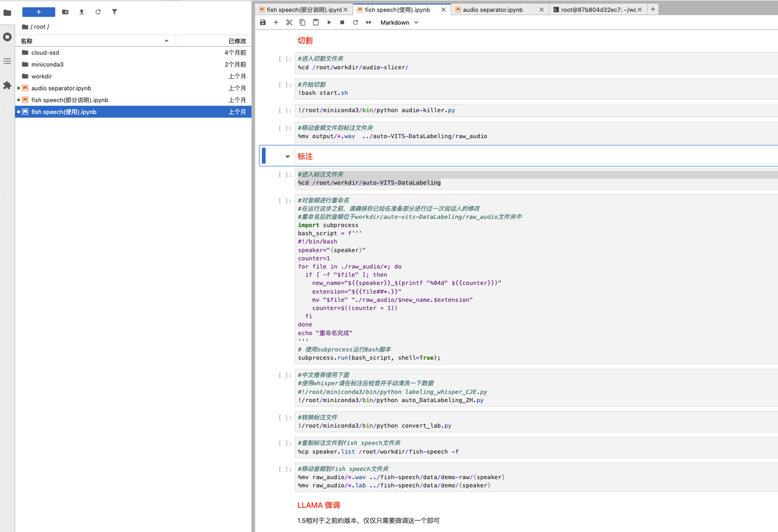Open the file browser sidebar panel

point(7,12)
